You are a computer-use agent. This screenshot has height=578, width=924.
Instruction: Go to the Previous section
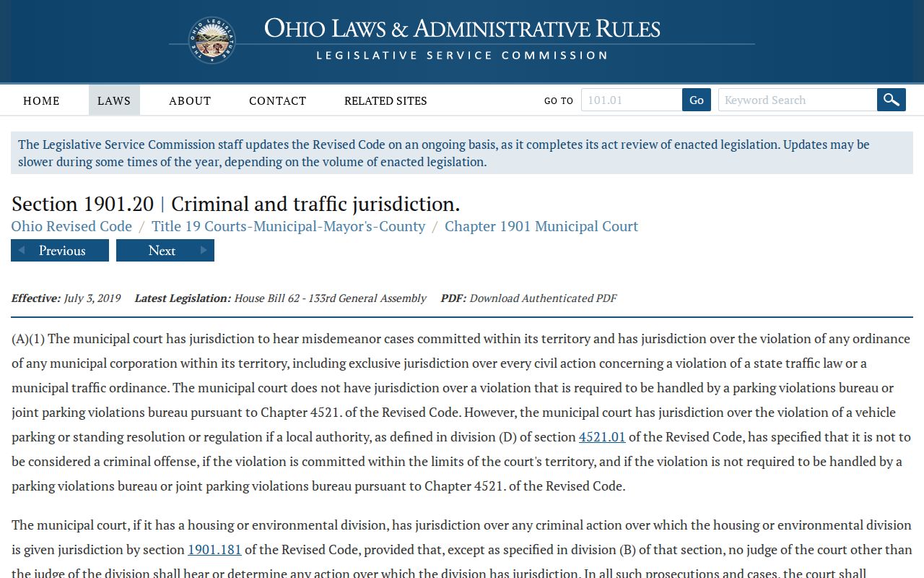[60, 251]
